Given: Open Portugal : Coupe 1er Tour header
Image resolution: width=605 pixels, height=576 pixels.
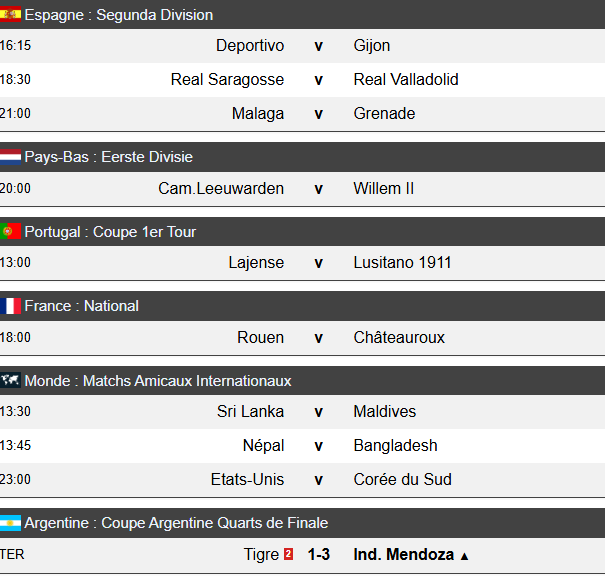Looking at the screenshot, I should pyautogui.click(x=110, y=232).
